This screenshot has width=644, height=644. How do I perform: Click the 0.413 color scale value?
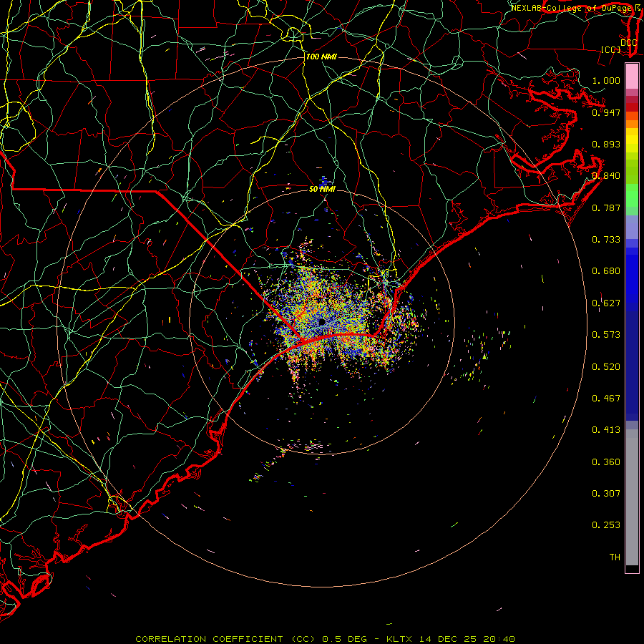coord(606,430)
